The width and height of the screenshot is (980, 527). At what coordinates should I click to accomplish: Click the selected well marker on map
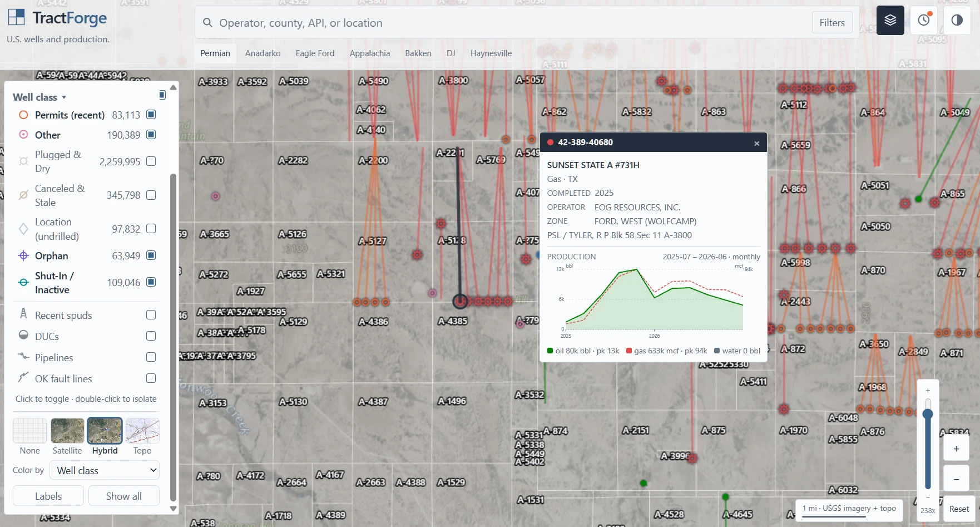pos(460,301)
